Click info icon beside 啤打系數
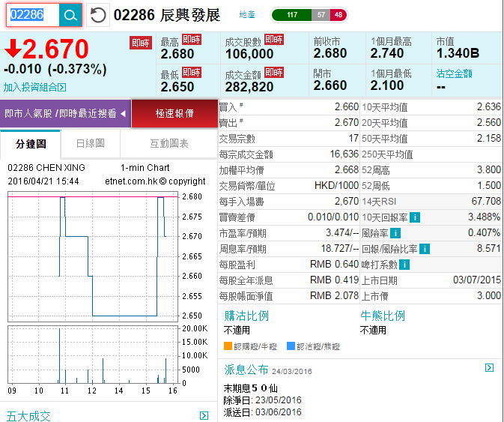The width and height of the screenshot is (504, 422). tap(404, 265)
